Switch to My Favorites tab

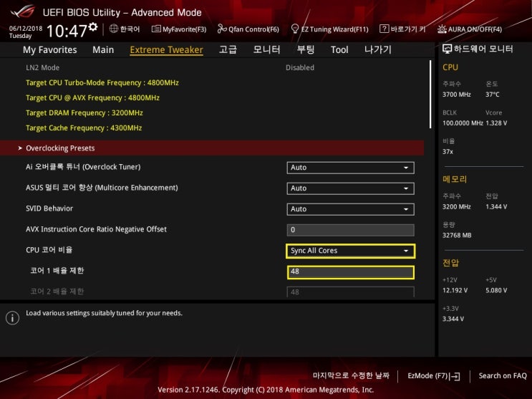point(50,49)
